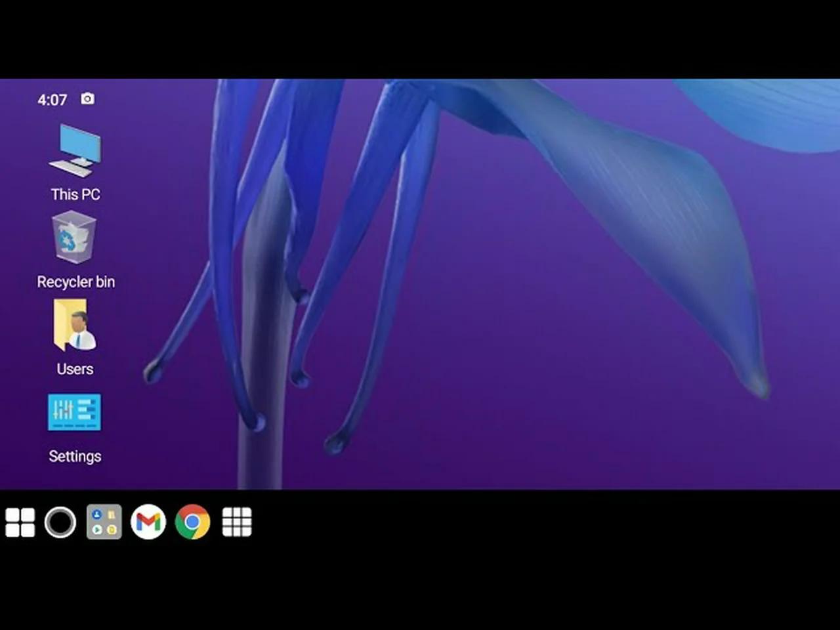
Task: Take a screenshot using the camera icon
Action: [87, 98]
